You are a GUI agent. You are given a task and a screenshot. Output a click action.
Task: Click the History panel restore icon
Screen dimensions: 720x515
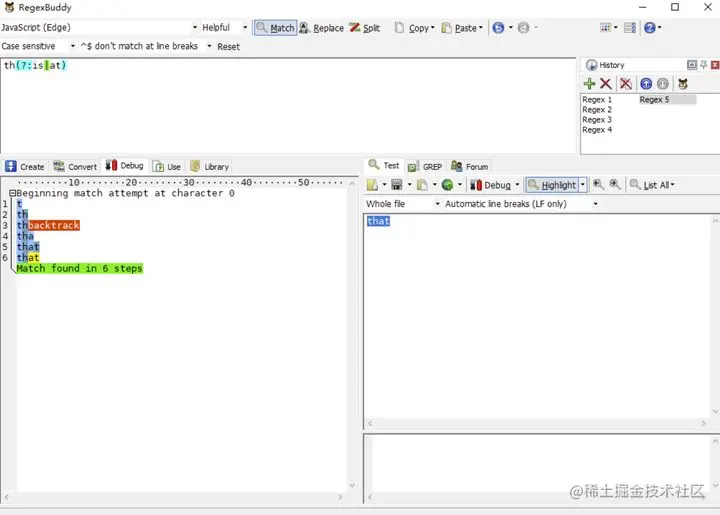(x=692, y=65)
